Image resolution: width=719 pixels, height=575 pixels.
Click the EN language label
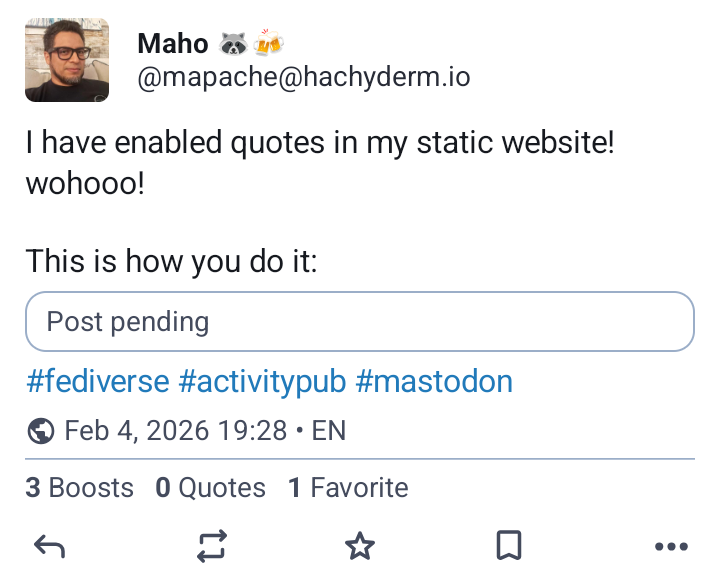coord(329,431)
